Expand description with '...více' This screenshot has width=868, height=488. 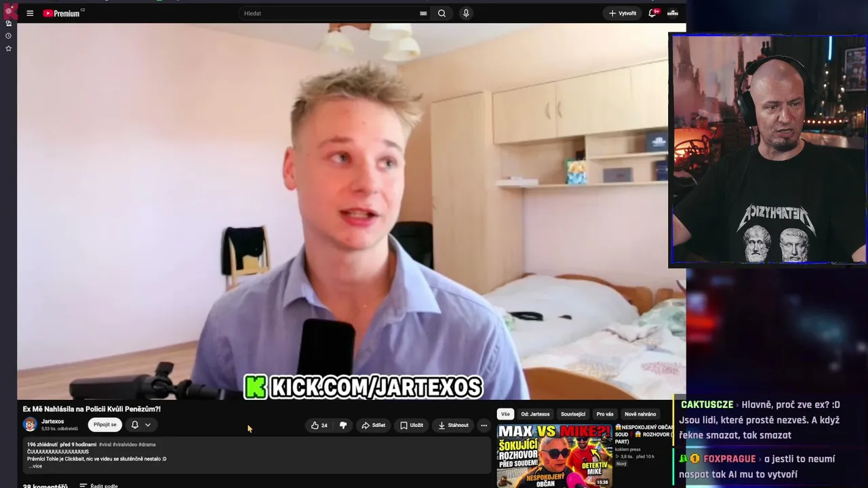click(x=35, y=466)
